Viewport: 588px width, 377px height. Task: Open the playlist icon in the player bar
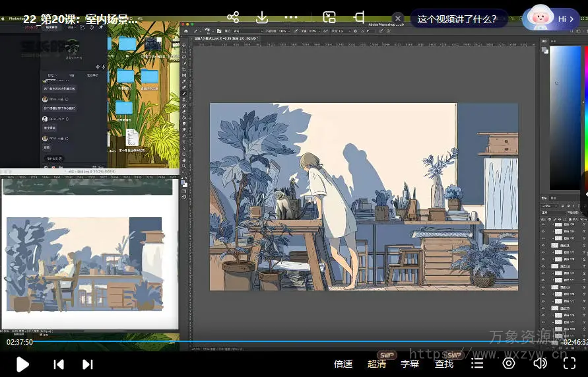(x=477, y=363)
